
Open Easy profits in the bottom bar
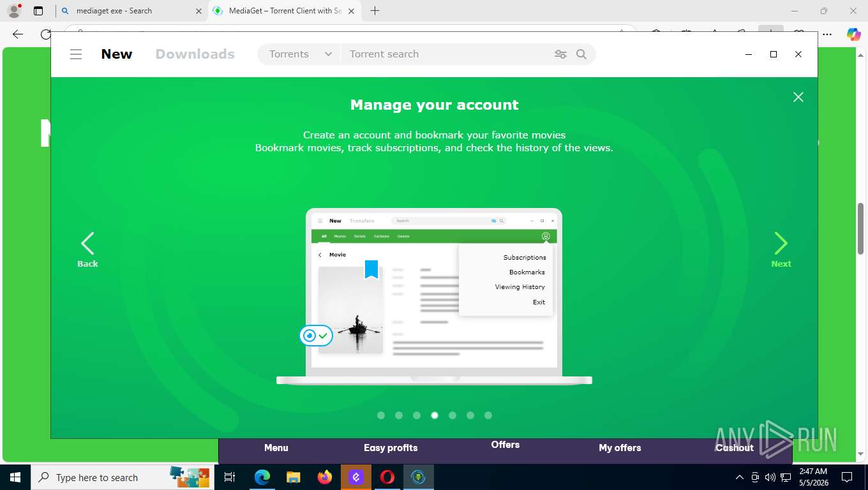[391, 448]
